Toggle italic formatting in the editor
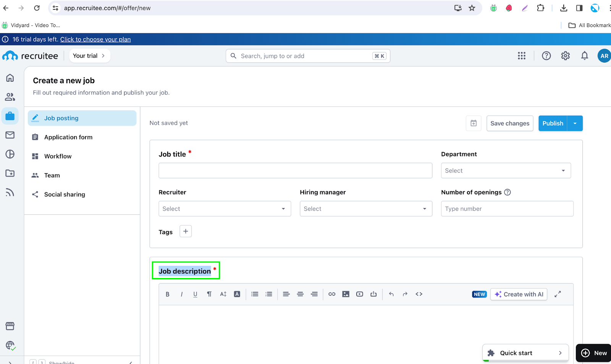 pyautogui.click(x=181, y=294)
